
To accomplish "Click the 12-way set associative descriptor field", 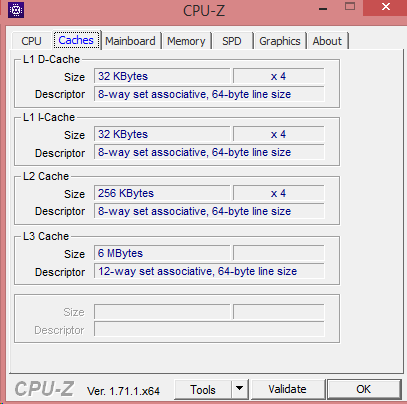I will 209,271.
